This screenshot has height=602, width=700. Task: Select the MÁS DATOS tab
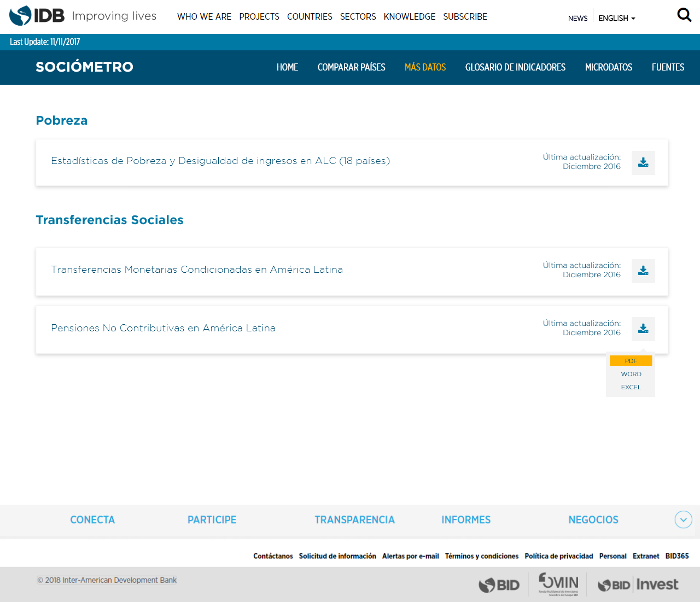[425, 67]
